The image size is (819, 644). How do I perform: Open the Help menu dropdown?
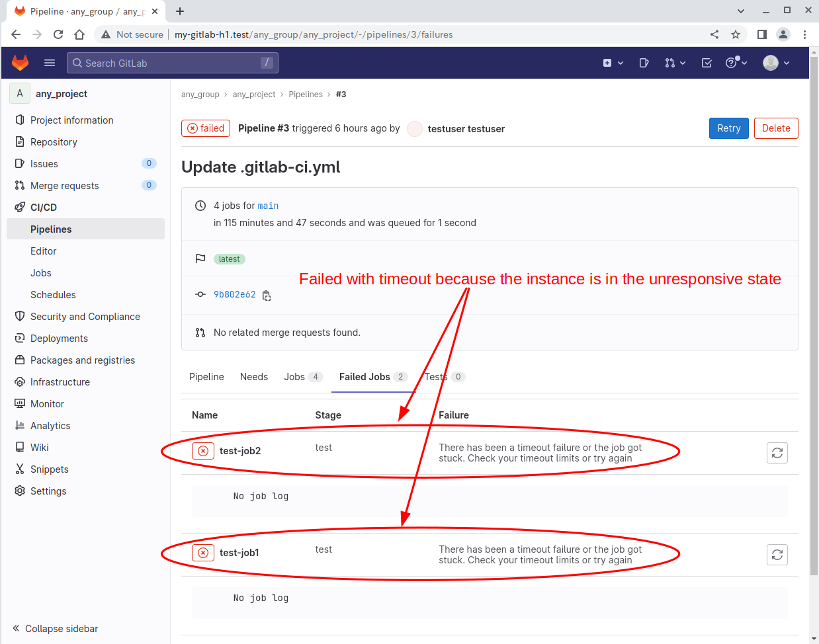[x=736, y=63]
